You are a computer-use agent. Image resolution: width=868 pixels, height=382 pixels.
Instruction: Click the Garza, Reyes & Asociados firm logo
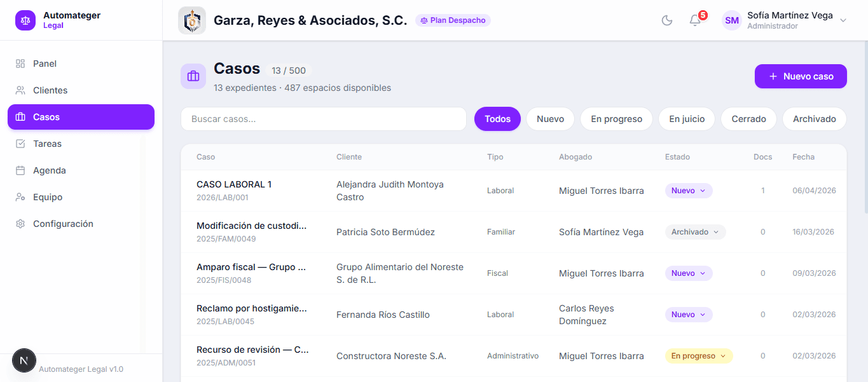tap(192, 20)
